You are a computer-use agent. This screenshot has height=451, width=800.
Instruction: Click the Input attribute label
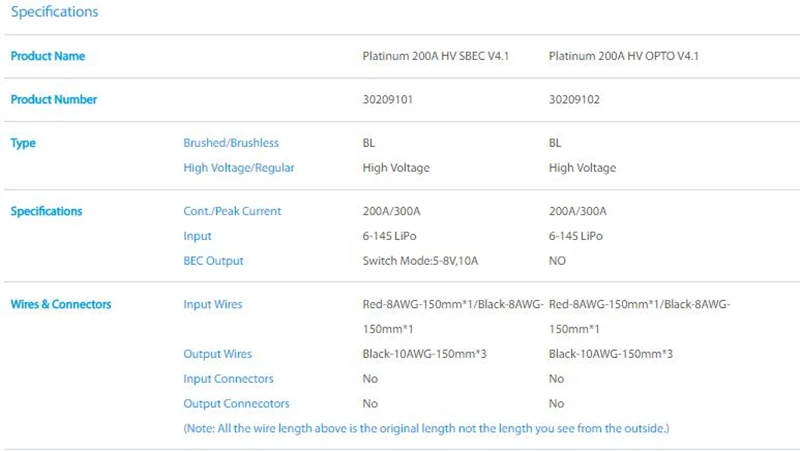[x=197, y=236]
